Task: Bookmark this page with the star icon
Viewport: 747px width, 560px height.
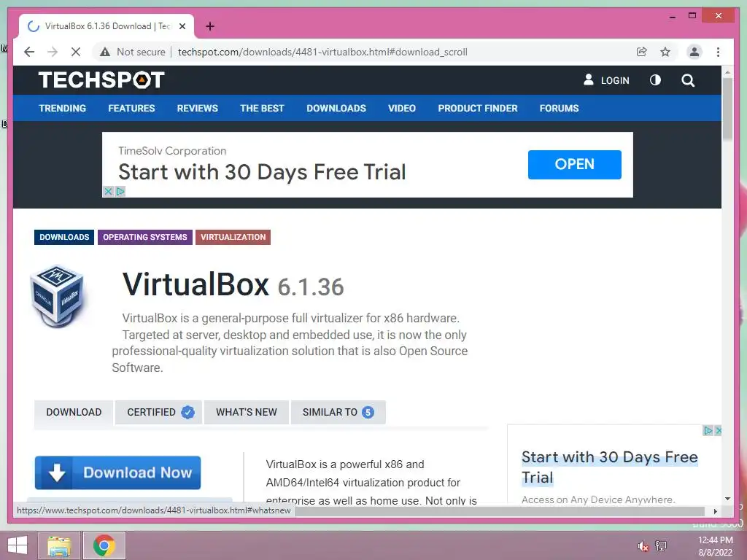Action: pyautogui.click(x=665, y=52)
